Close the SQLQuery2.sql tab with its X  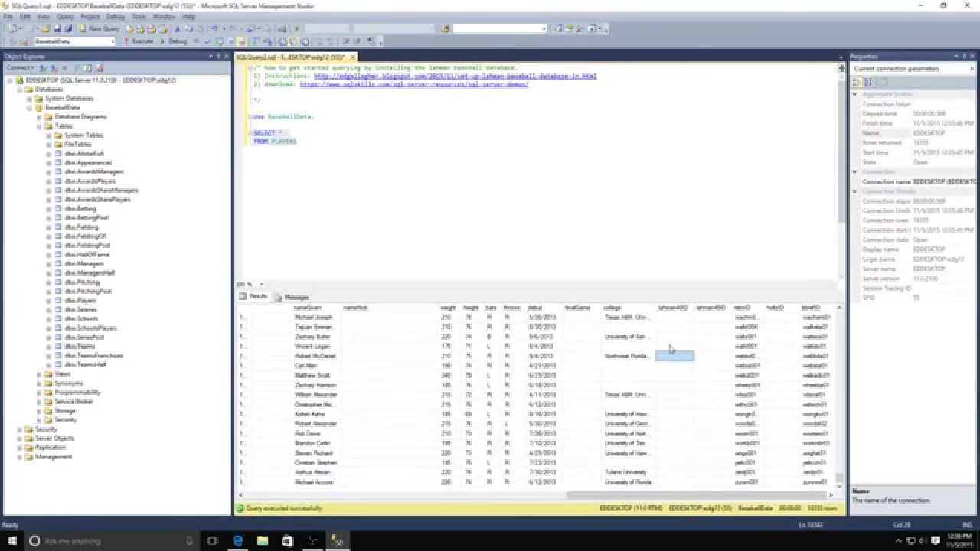[352, 57]
